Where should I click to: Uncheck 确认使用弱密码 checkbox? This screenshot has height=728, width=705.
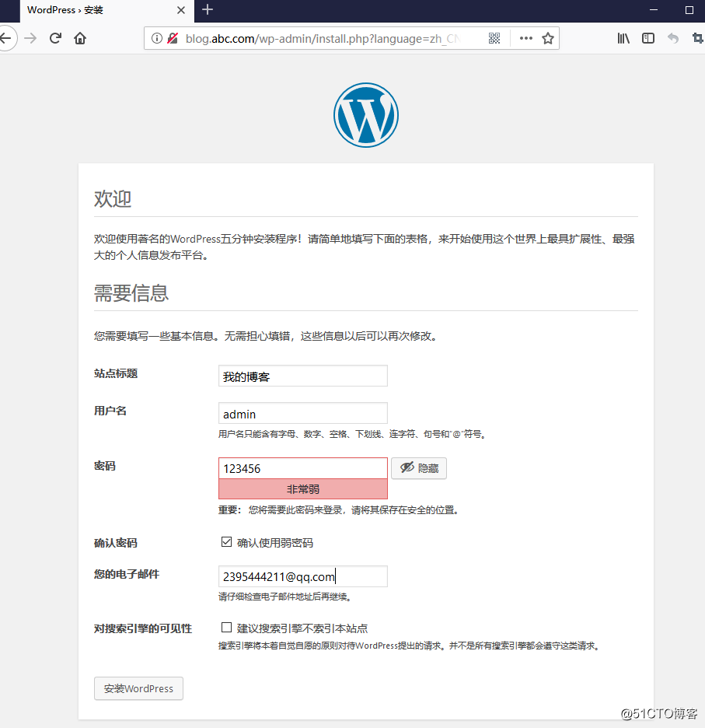click(x=226, y=542)
